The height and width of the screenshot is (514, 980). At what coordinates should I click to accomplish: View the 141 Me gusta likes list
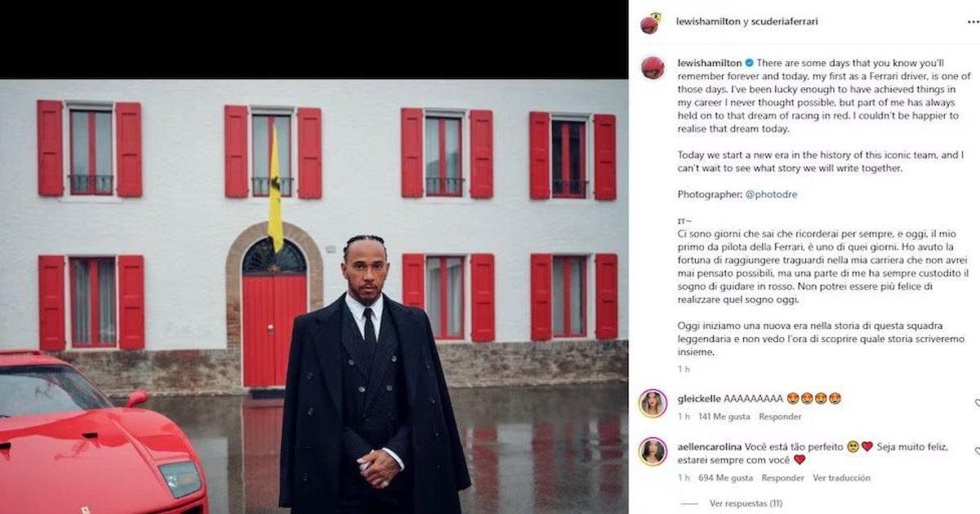point(724,417)
